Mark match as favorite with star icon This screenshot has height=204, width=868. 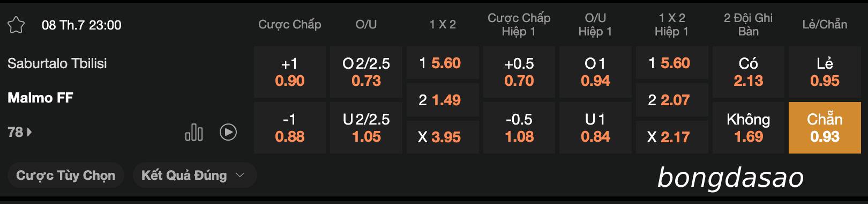tap(16, 25)
